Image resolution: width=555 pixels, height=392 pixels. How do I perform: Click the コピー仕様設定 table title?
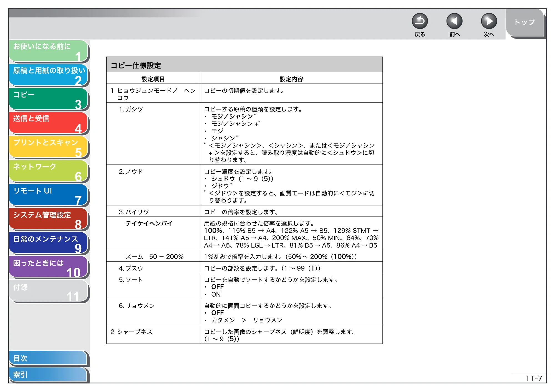(x=136, y=65)
